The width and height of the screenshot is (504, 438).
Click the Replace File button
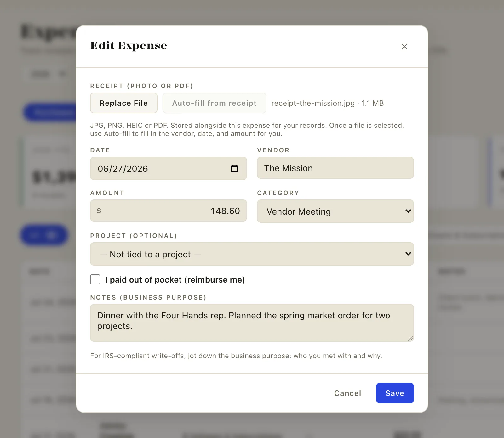(x=124, y=103)
